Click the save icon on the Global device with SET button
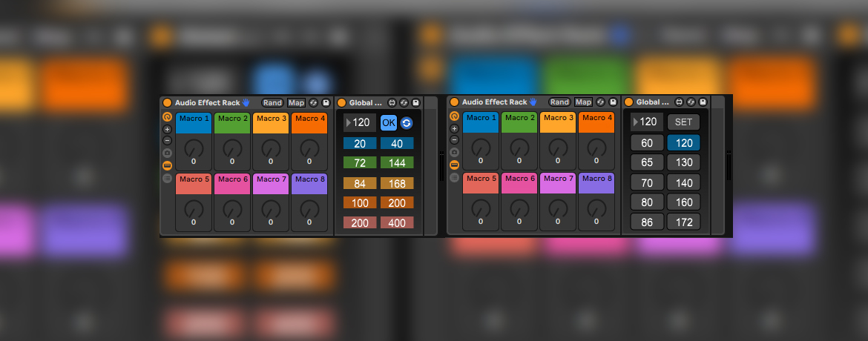 point(703,102)
